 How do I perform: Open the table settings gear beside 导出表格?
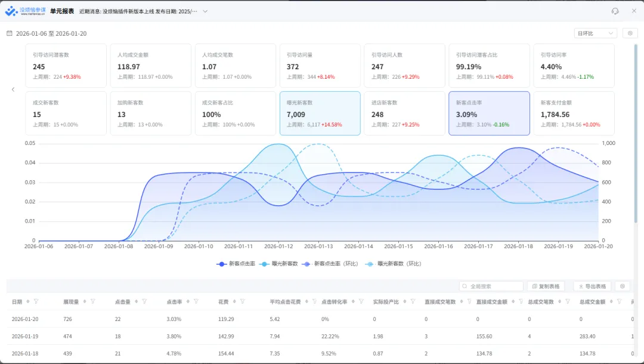pyautogui.click(x=622, y=286)
